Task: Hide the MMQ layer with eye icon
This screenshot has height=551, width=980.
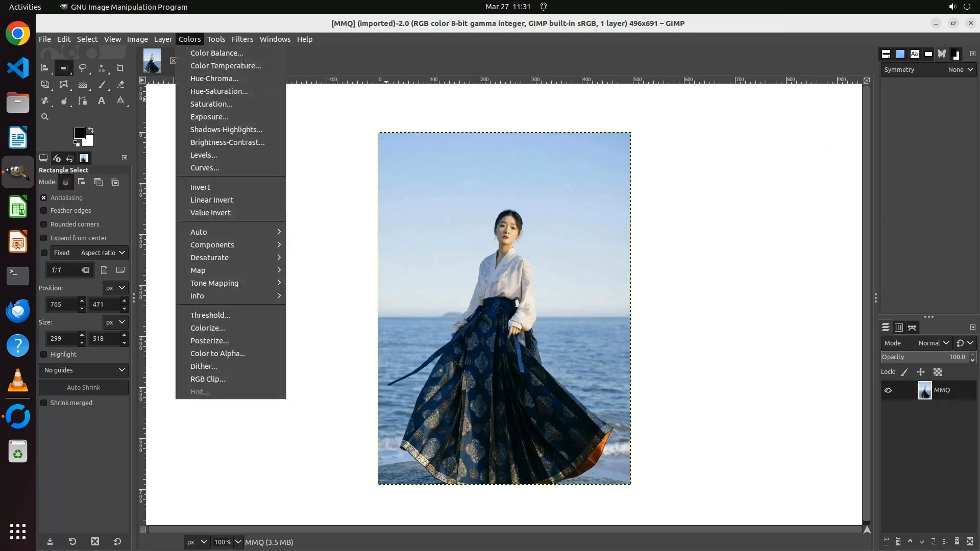Action: pos(888,390)
